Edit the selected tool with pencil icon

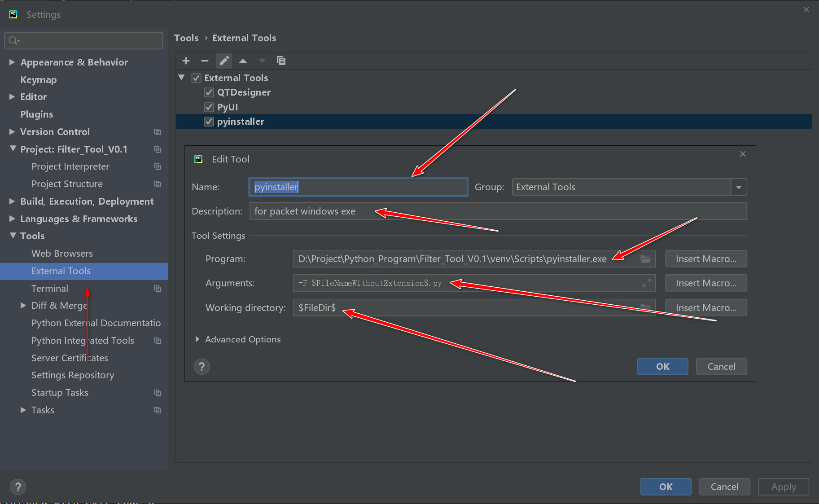pos(224,61)
